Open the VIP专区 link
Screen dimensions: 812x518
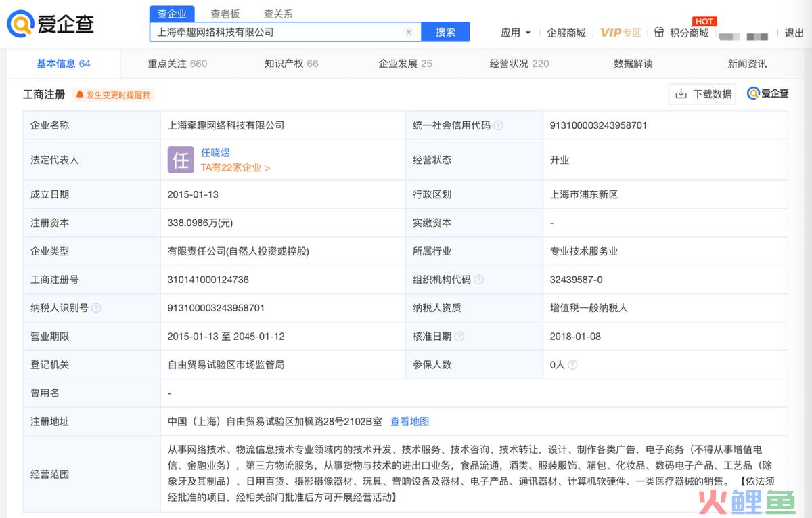coord(621,33)
